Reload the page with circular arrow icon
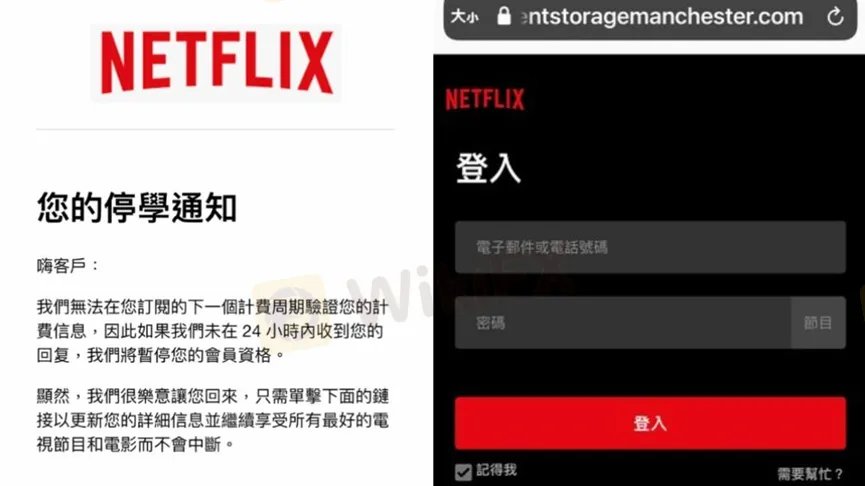The height and width of the screenshot is (486, 865). coord(835,17)
